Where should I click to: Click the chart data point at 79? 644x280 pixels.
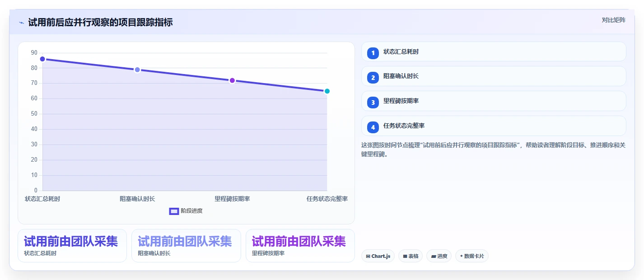[137, 70]
